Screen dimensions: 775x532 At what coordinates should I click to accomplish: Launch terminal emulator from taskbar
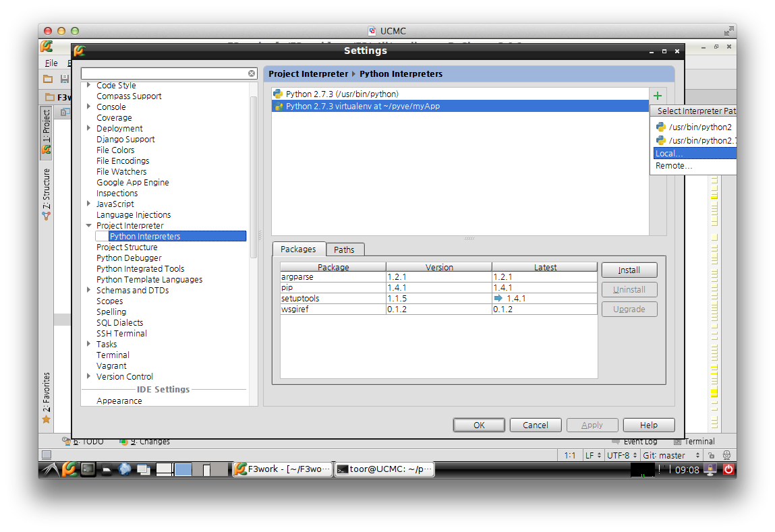[x=88, y=469]
